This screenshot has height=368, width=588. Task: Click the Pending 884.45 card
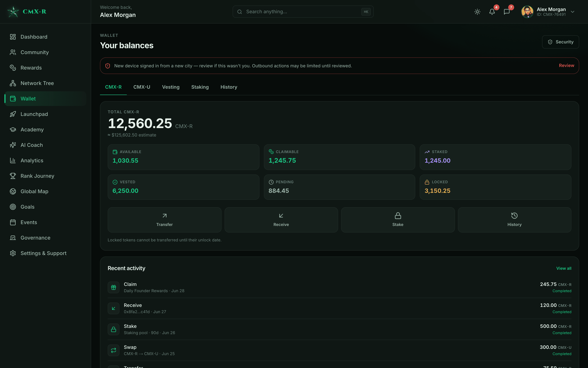339,187
